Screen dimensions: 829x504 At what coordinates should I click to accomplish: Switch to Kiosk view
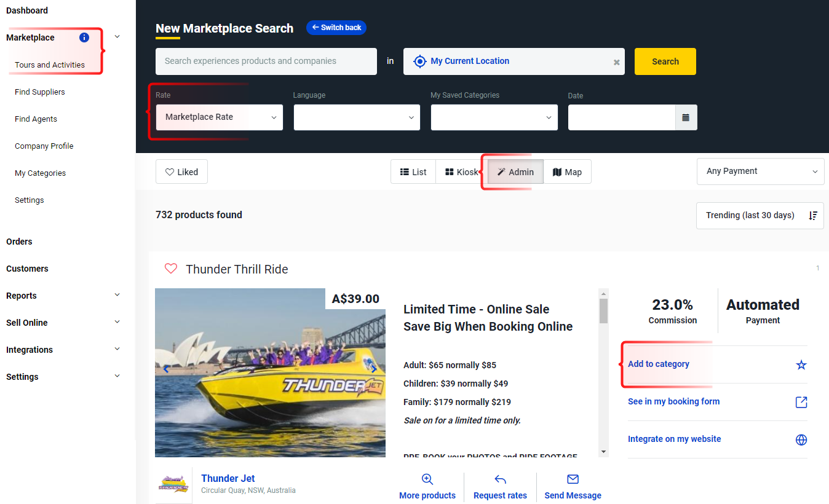click(462, 172)
